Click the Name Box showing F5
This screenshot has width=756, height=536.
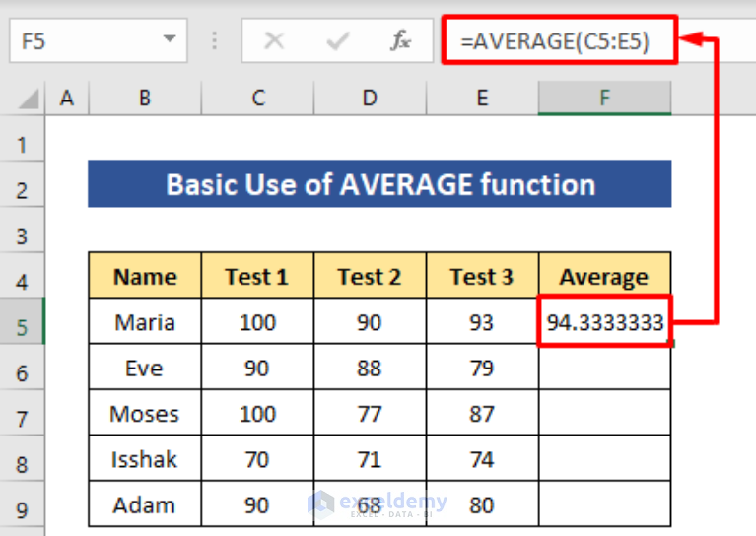(98, 40)
